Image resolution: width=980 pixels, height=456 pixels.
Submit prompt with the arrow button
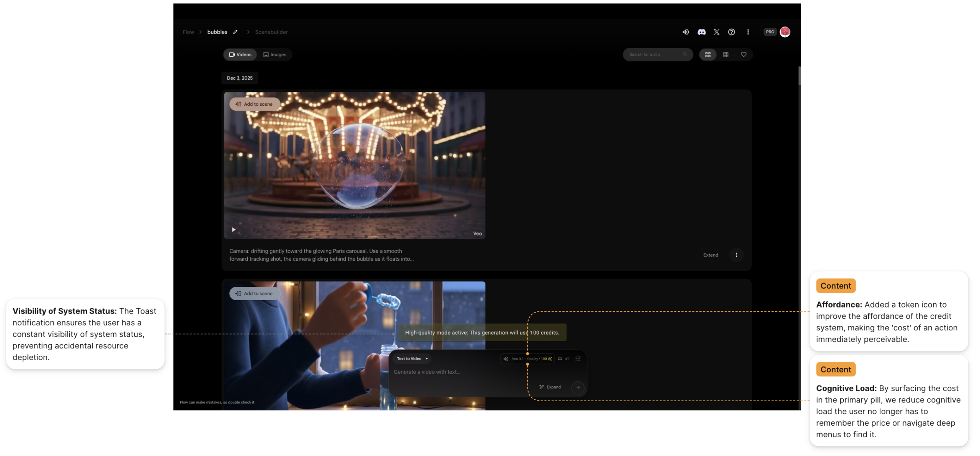pos(578,387)
